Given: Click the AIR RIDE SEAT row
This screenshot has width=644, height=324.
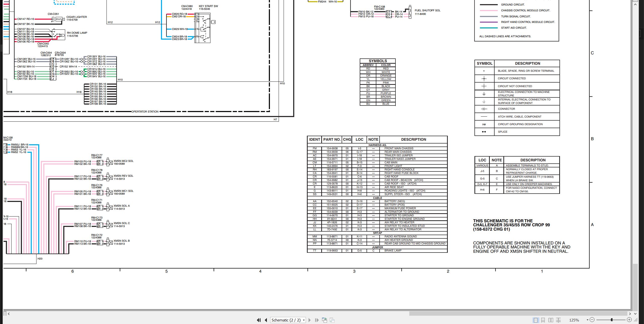Looking at the screenshot, I should [377, 187].
